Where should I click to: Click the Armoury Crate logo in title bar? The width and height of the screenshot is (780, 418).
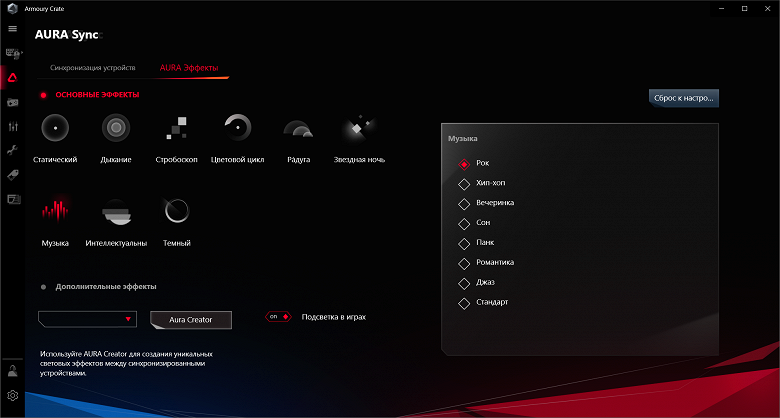tap(13, 8)
